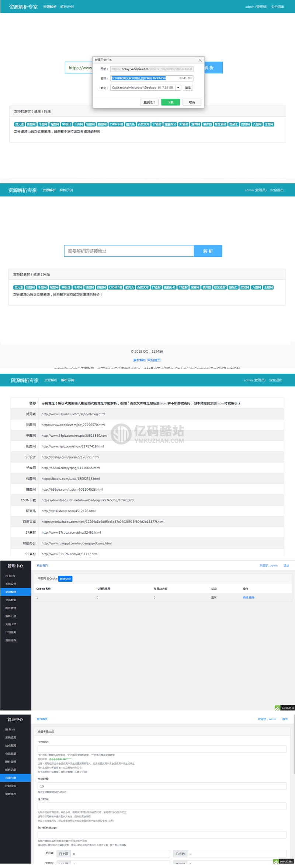Click the green 下载 button
The image size is (295, 868).
[x=170, y=102]
